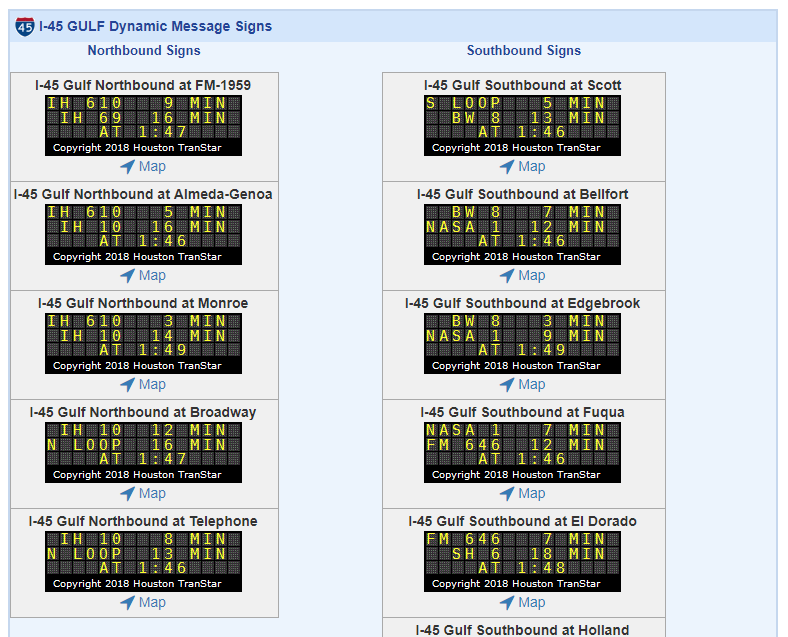Open Map link for Northbound at Broadway
Viewport: 788px width, 637px height.
point(152,493)
